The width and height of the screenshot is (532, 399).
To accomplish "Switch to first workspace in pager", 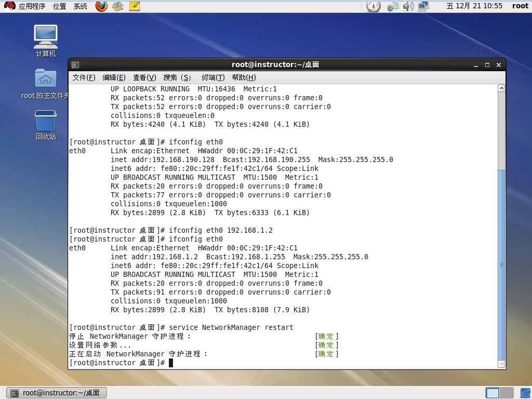I will pos(493,393).
